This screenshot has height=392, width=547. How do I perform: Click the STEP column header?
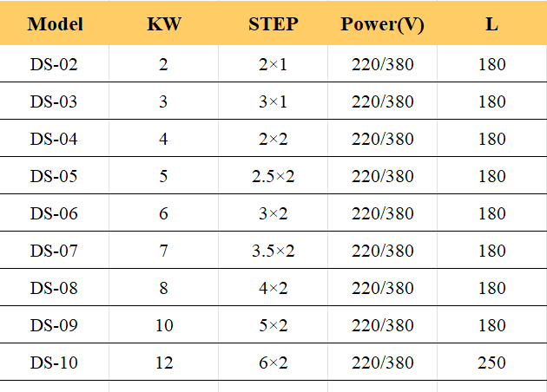click(273, 24)
